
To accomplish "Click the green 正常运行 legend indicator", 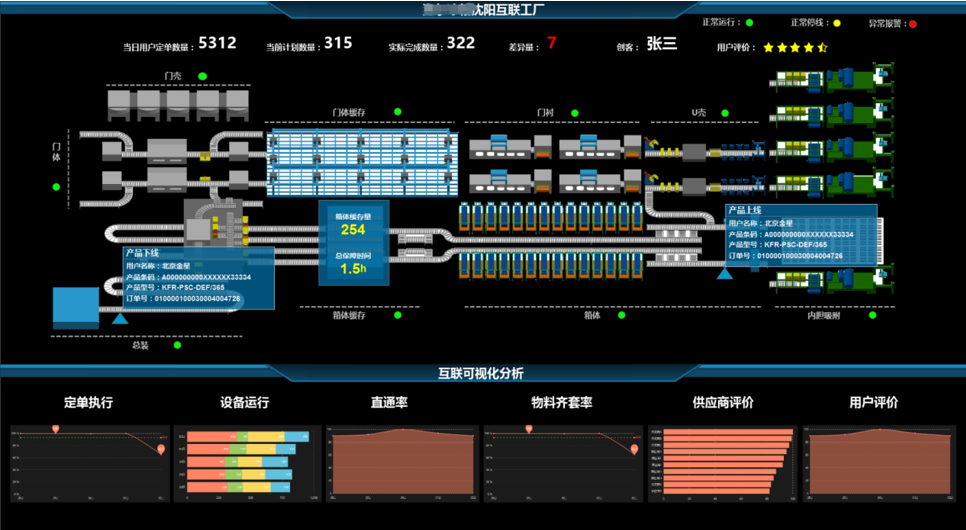I will 750,22.
